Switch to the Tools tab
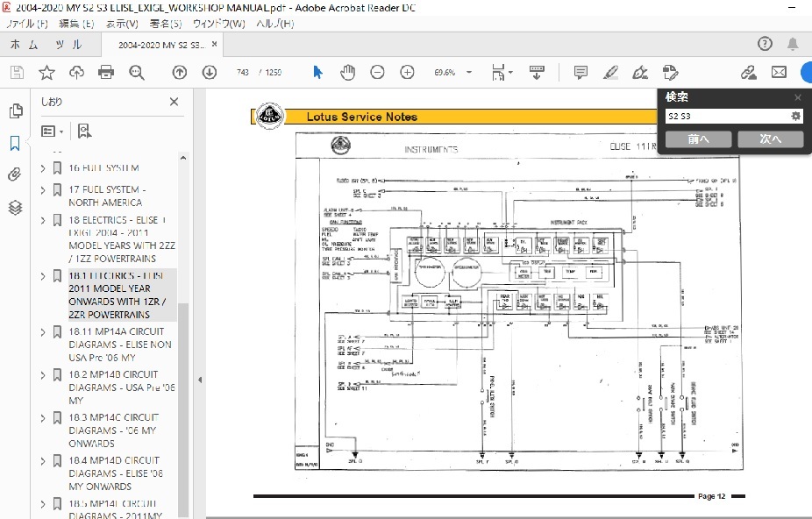The width and height of the screenshot is (812, 519). [69, 45]
